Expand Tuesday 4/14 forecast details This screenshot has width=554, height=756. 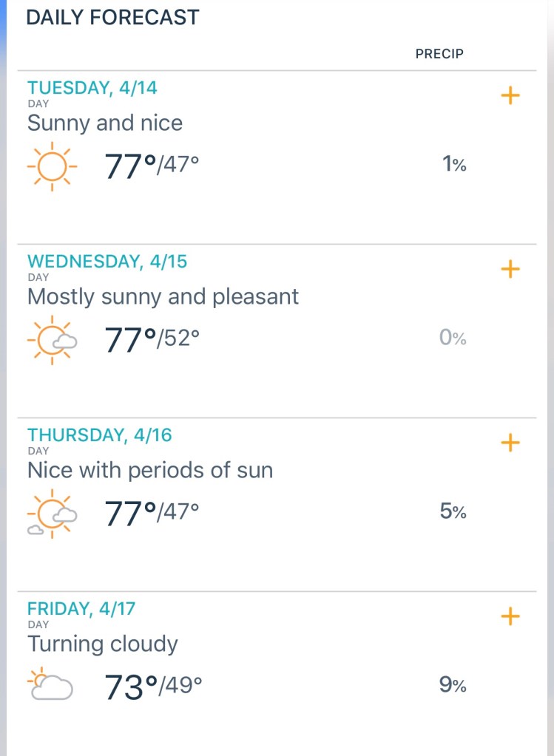coord(510,95)
